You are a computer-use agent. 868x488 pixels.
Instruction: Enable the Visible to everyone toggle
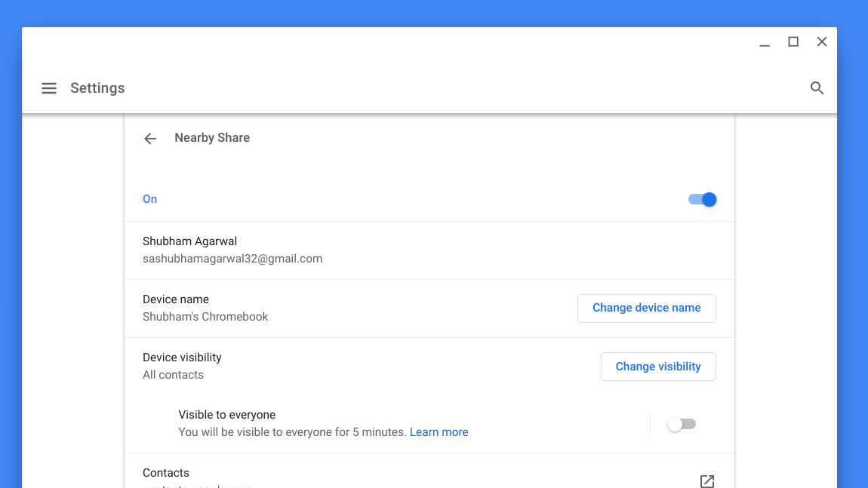[682, 425]
